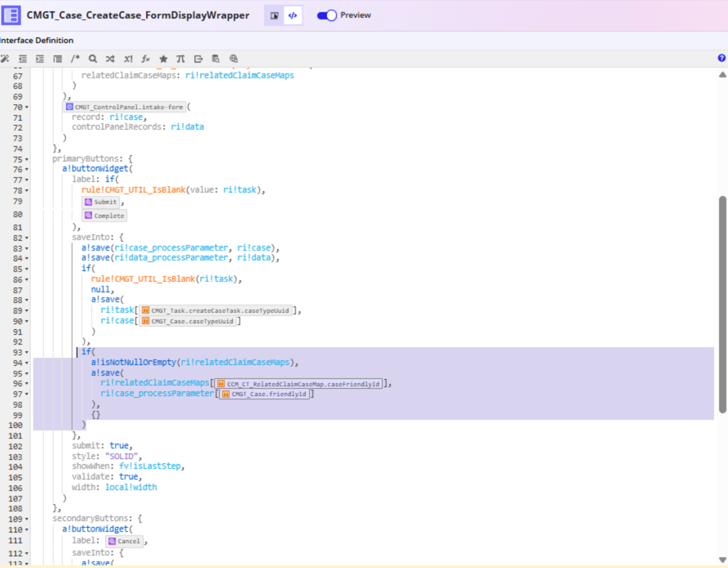Click the interface object icon beside the title
This screenshot has height=568, width=728.
[x=11, y=15]
